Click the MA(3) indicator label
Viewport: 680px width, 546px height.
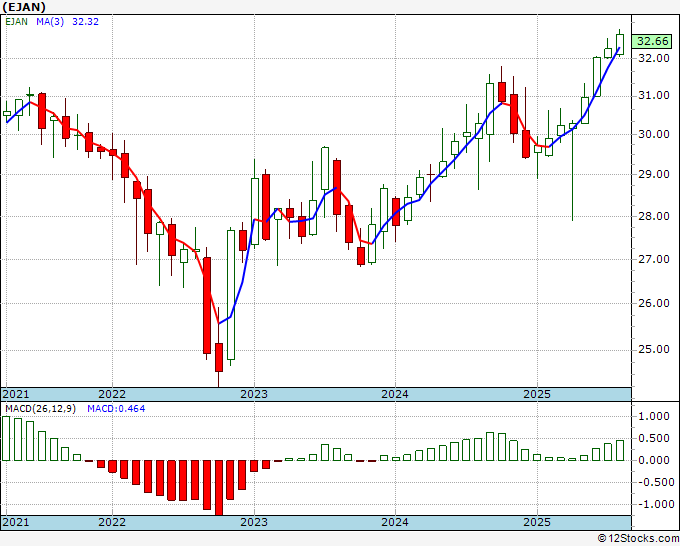[50, 22]
